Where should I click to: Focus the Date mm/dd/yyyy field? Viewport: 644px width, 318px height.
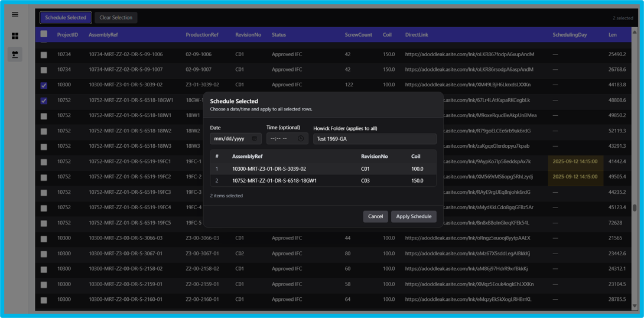coord(235,139)
